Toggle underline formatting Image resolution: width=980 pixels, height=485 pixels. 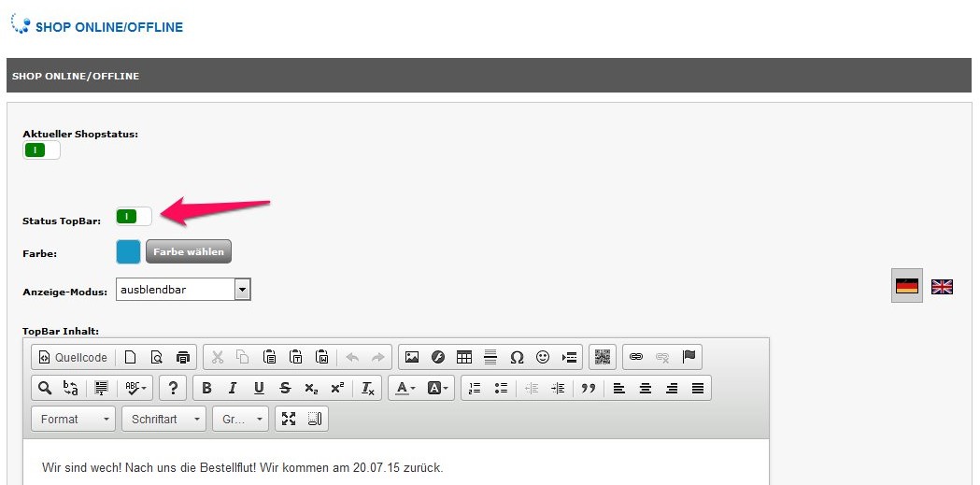coord(259,388)
